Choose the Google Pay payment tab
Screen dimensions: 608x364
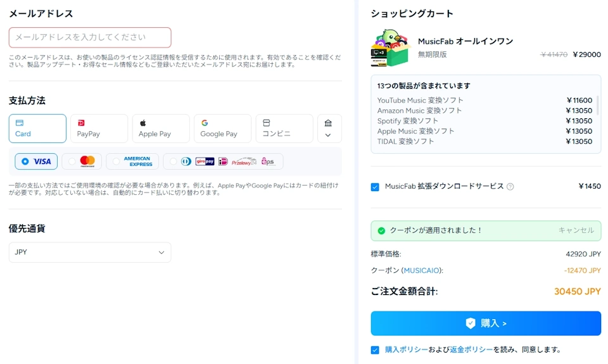coord(222,129)
